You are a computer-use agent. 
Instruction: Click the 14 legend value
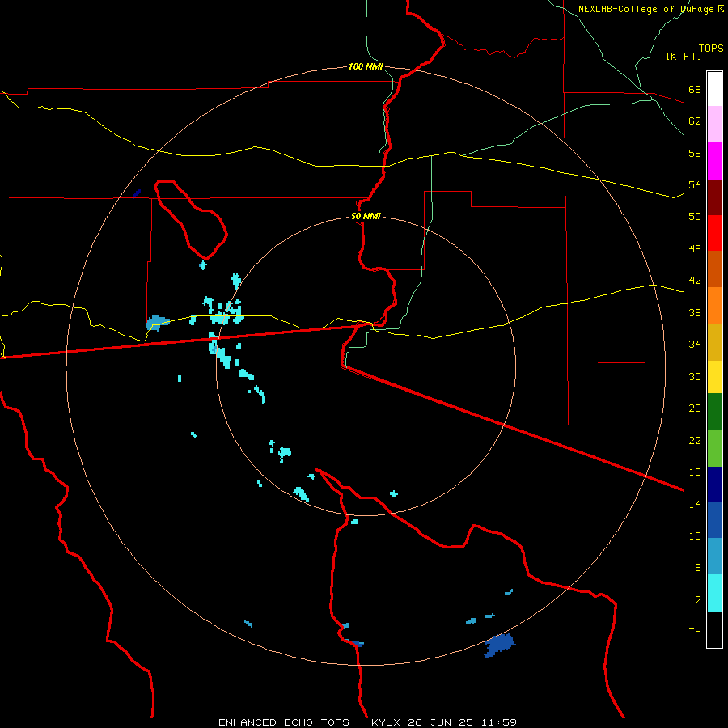695,504
